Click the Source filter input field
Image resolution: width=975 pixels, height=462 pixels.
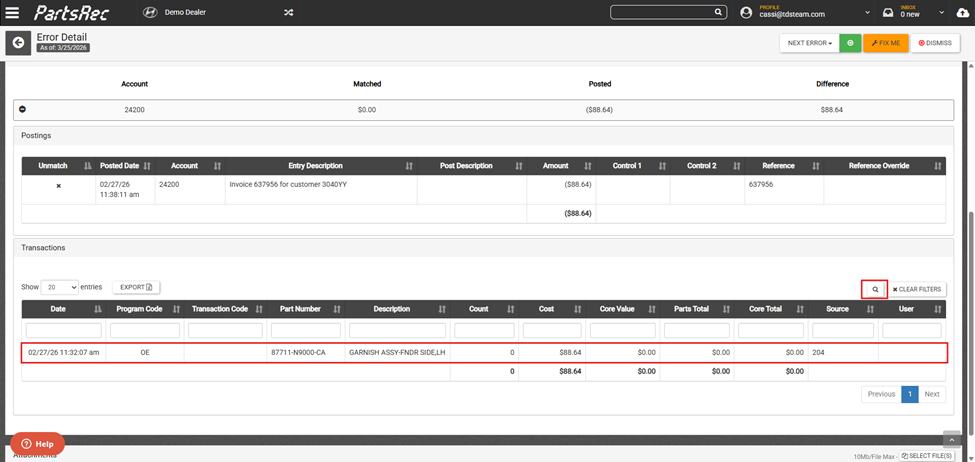843,330
